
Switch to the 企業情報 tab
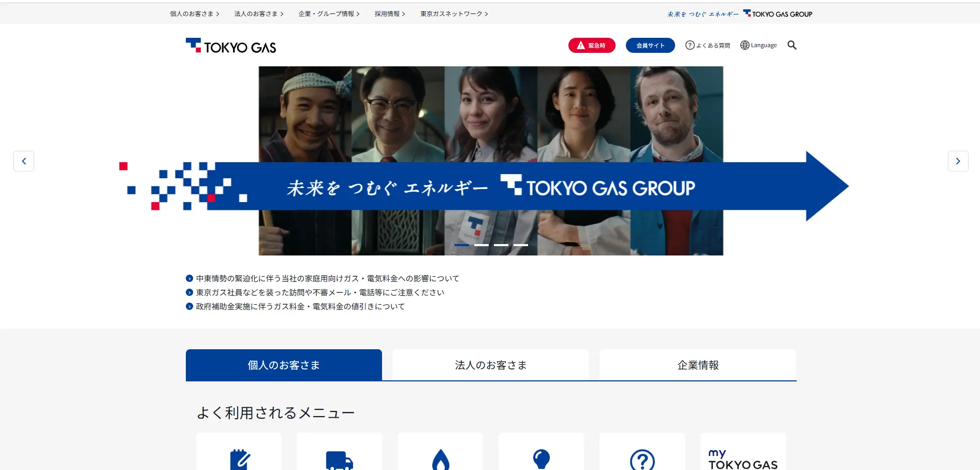tap(698, 365)
